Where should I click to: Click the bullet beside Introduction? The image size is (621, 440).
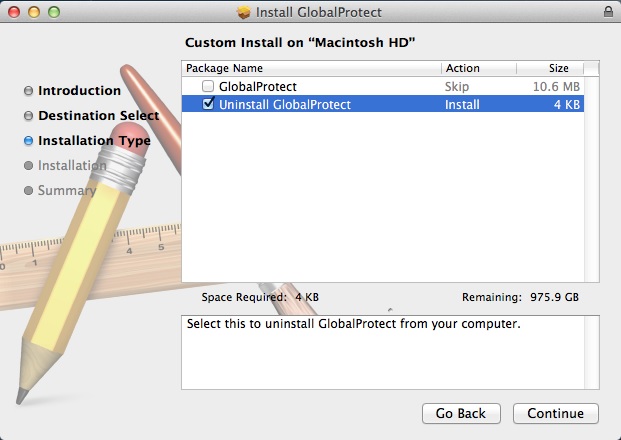tap(29, 91)
